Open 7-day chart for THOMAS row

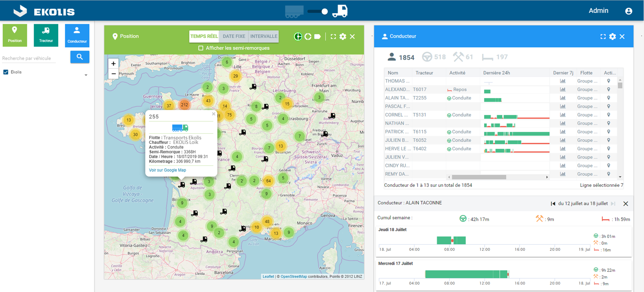pos(563,81)
